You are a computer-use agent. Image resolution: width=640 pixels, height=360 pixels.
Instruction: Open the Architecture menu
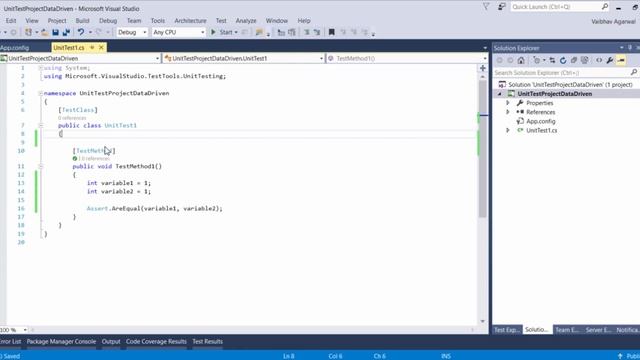point(190,20)
